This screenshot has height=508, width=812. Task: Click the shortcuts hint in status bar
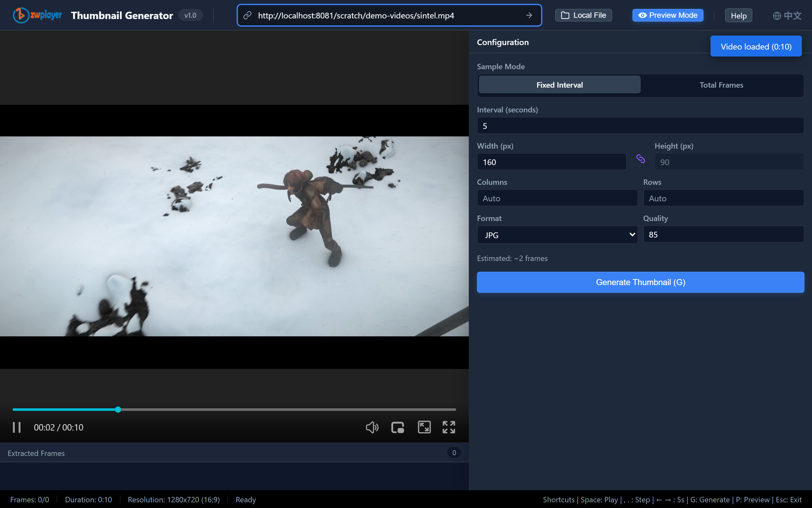(672, 500)
